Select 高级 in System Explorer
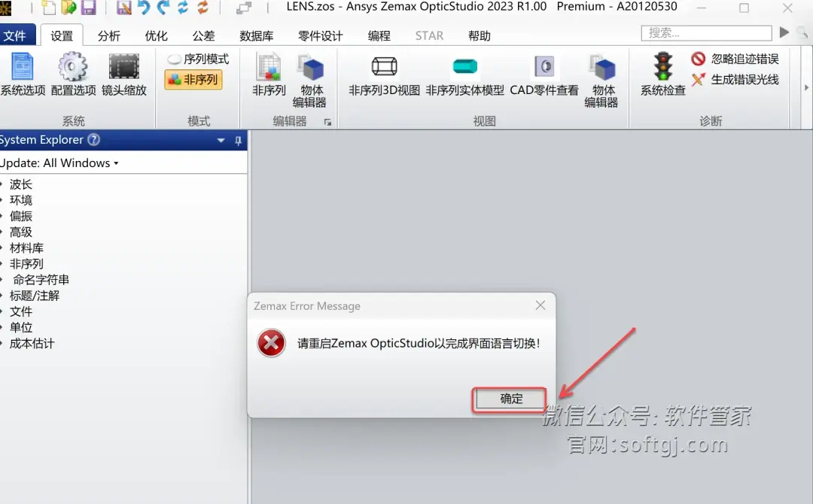This screenshot has height=504, width=813. 21,232
